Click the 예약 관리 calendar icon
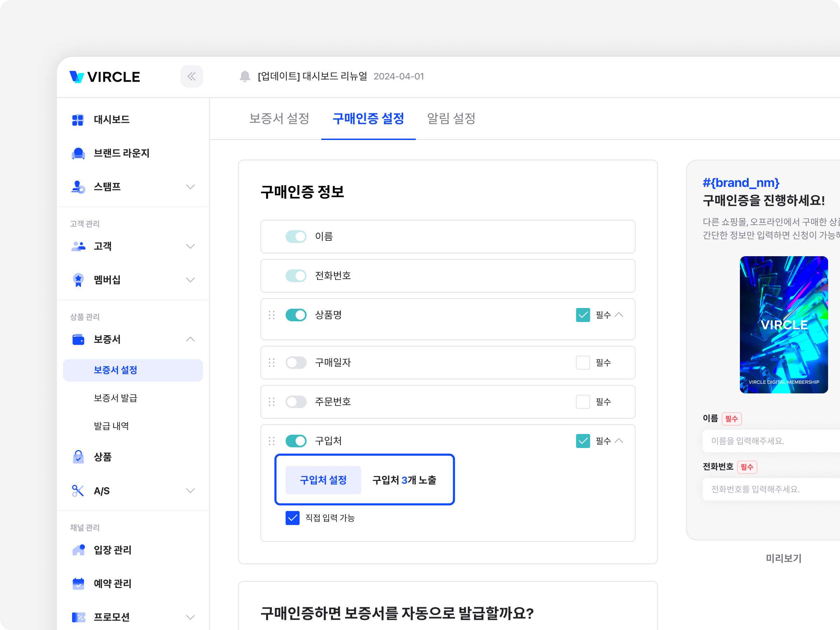 (x=78, y=584)
